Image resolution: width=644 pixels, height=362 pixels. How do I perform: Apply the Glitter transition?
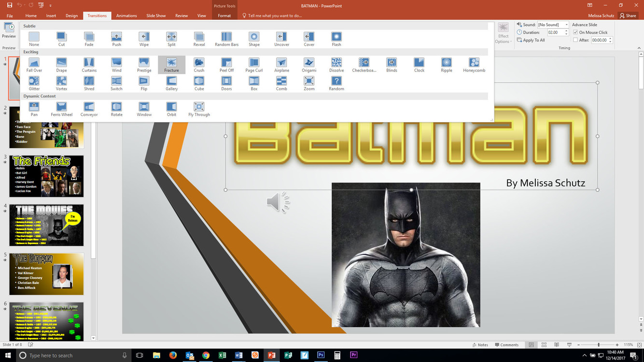(34, 83)
